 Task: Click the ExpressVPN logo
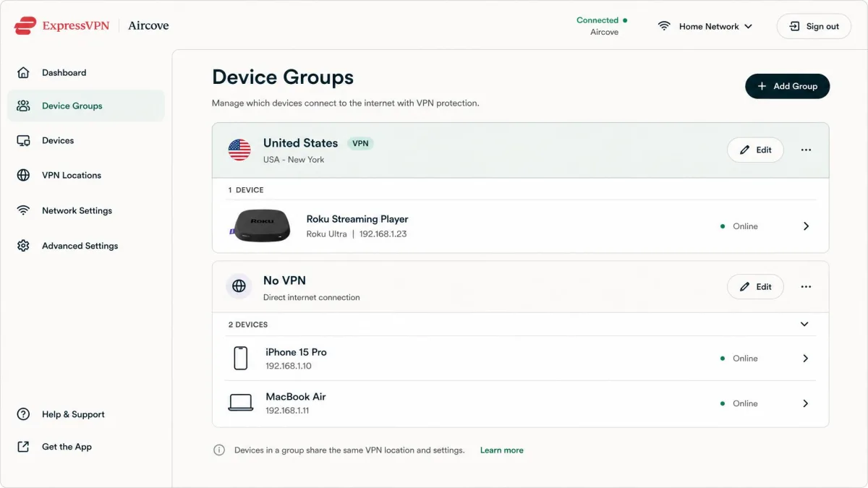(61, 25)
